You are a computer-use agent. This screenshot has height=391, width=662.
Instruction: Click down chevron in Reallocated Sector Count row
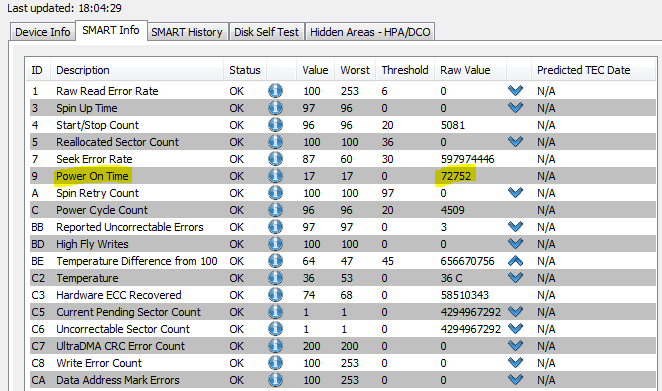coord(515,142)
